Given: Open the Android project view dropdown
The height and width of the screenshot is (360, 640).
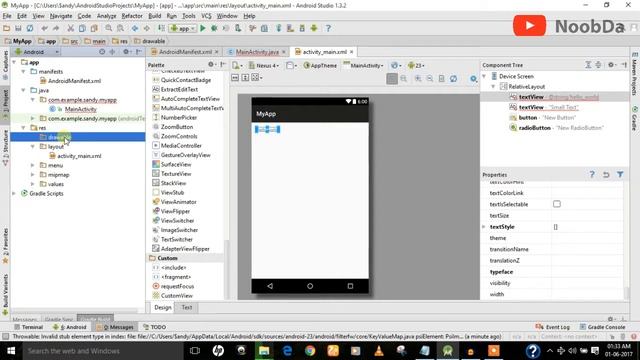Looking at the screenshot, I should pyautogui.click(x=37, y=52).
